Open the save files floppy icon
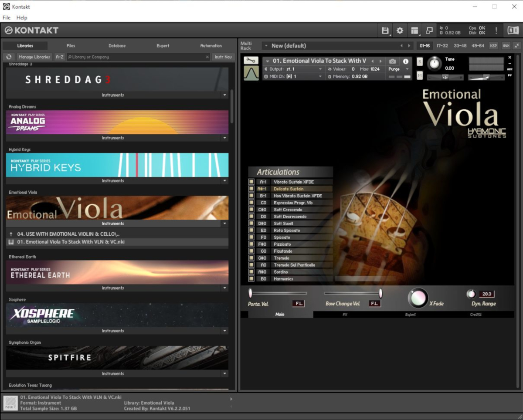523x420 pixels. [x=385, y=30]
